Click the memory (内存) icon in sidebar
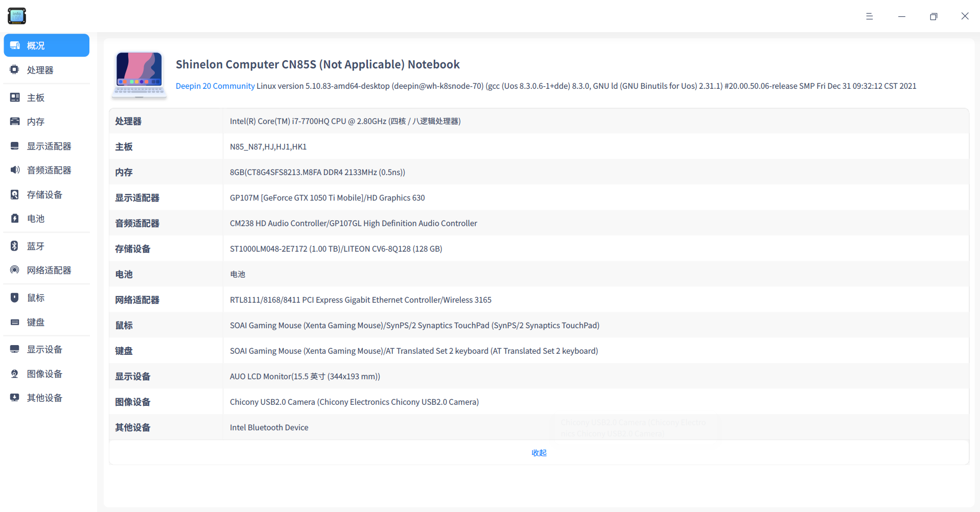 [15, 121]
